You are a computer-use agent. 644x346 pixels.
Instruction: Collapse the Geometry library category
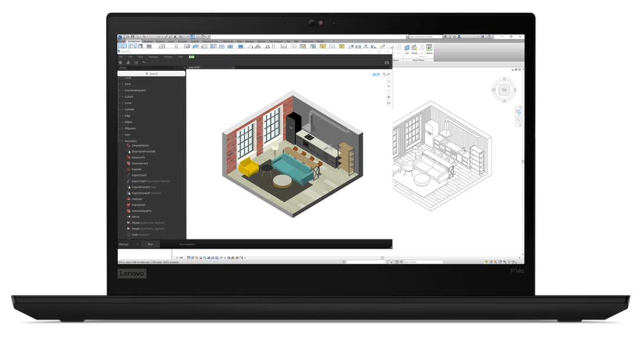[120, 141]
